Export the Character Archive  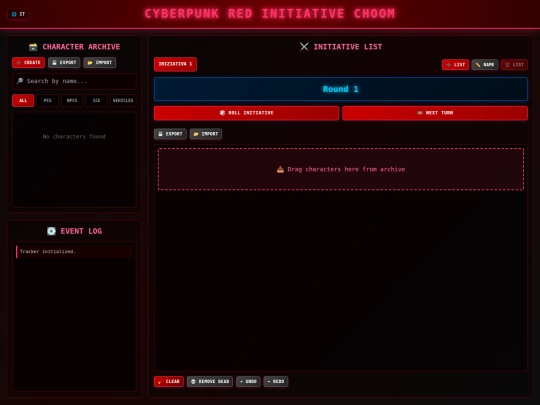pyautogui.click(x=64, y=62)
